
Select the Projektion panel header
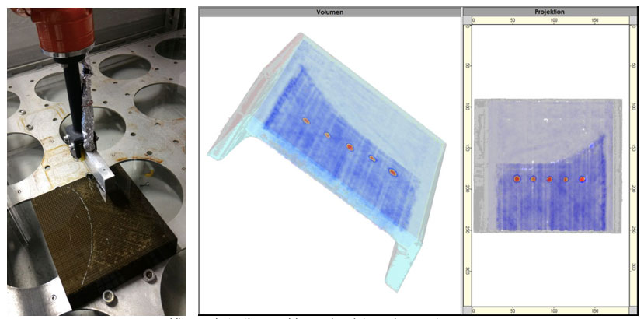551,12
